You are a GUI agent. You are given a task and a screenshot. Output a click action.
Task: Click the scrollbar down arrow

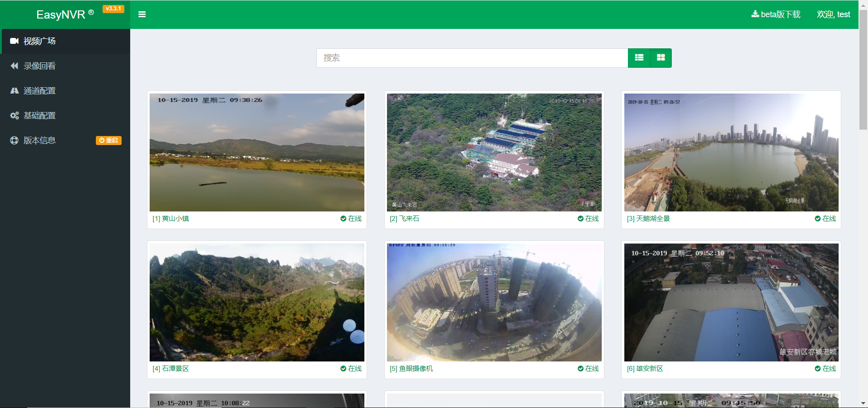[x=863, y=403]
